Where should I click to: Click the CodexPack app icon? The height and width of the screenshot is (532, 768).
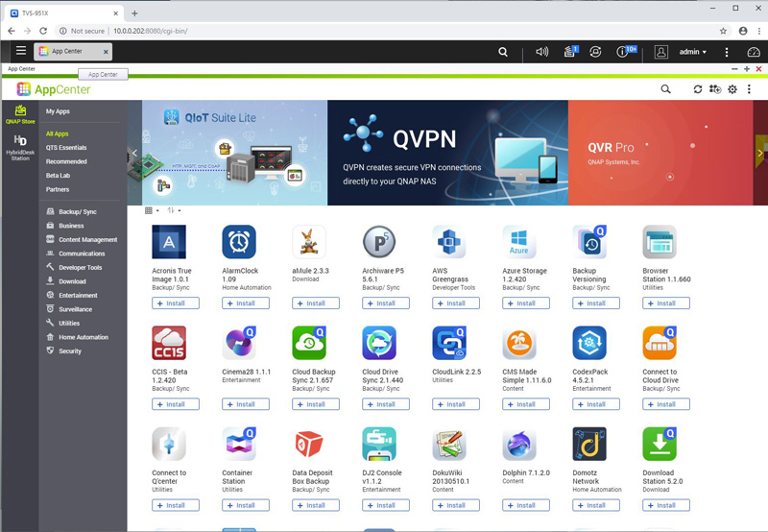(589, 343)
